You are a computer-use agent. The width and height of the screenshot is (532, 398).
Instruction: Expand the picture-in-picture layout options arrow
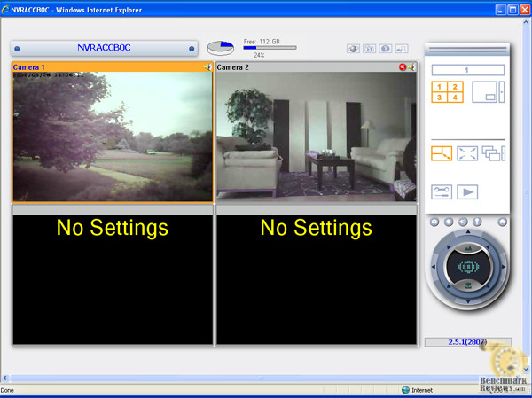click(x=502, y=92)
